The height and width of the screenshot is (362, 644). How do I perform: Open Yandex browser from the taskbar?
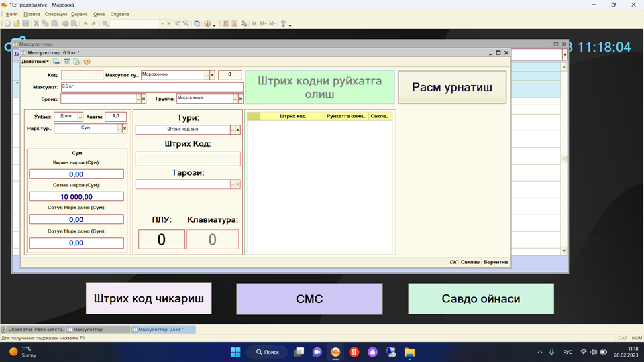click(x=354, y=352)
